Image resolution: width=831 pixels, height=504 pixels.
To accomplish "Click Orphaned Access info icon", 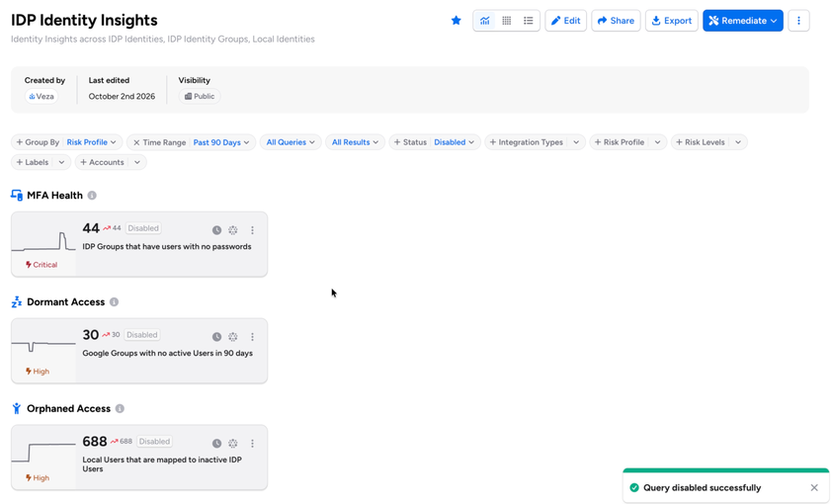I will 120,408.
